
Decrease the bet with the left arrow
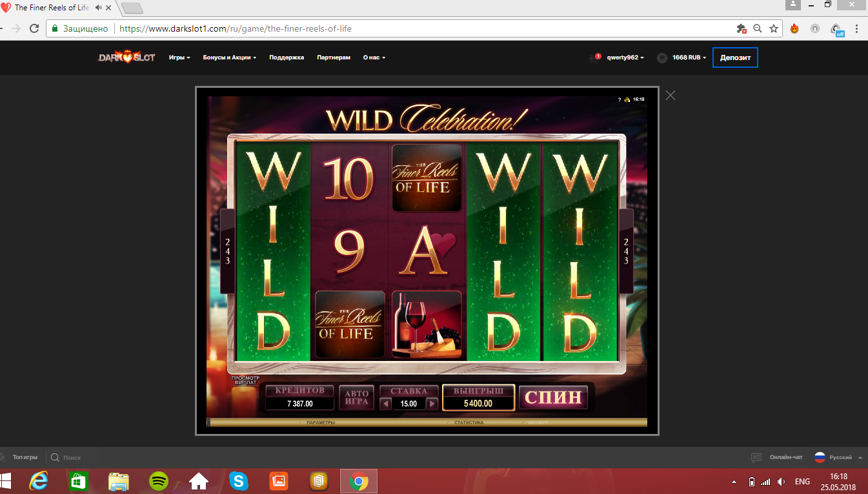386,404
